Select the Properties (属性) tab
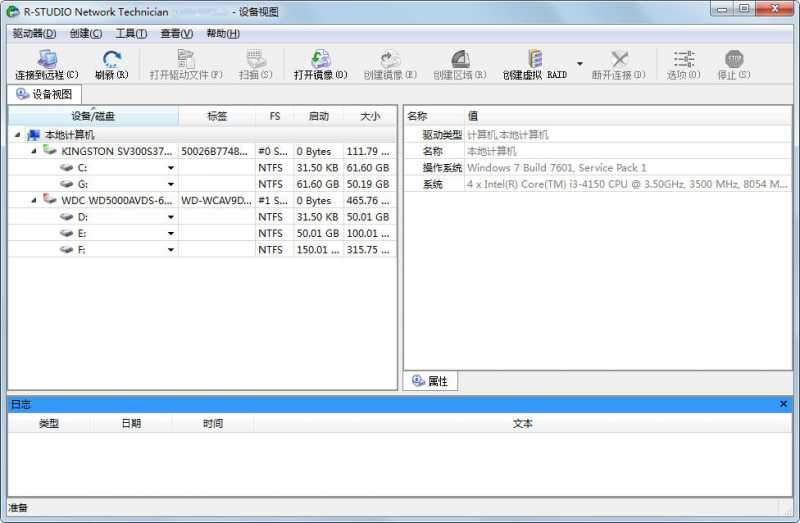Viewport: 800px width, 523px height. point(430,381)
